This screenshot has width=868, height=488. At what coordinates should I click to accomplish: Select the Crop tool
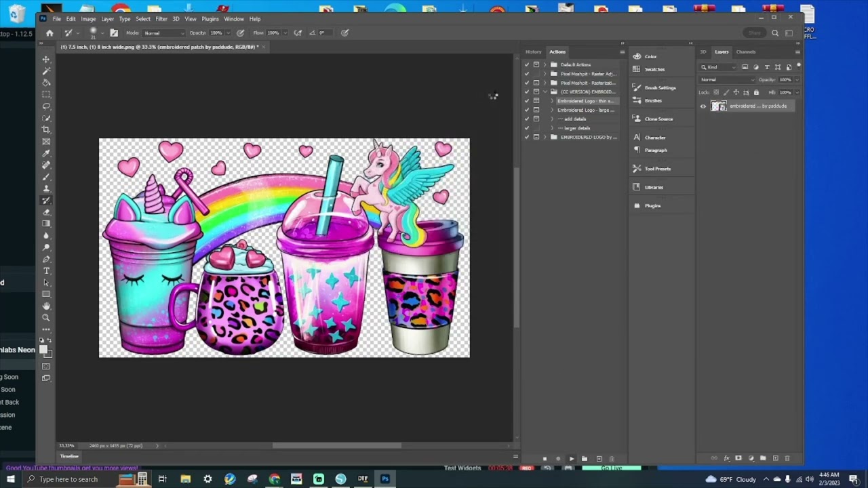click(46, 129)
